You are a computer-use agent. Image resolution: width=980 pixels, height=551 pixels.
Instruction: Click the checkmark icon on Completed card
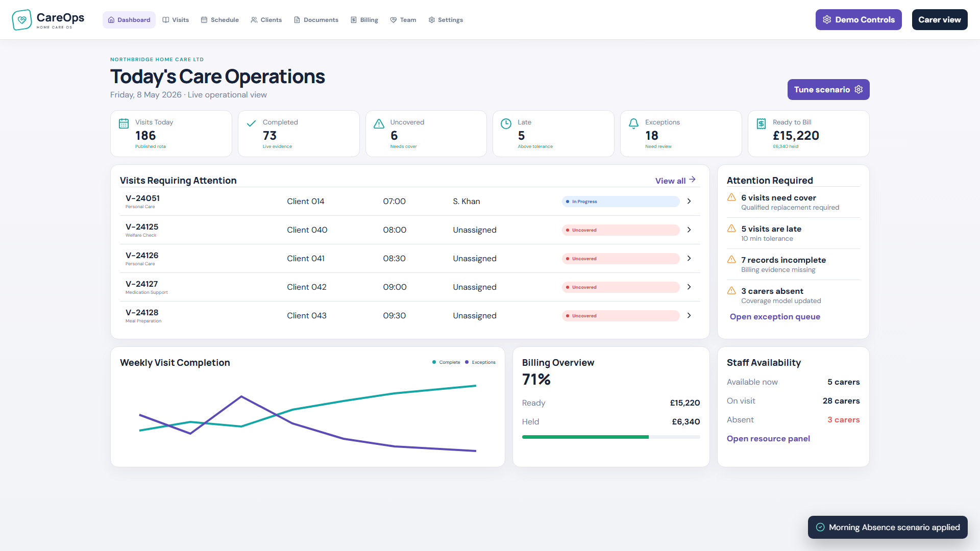click(251, 123)
